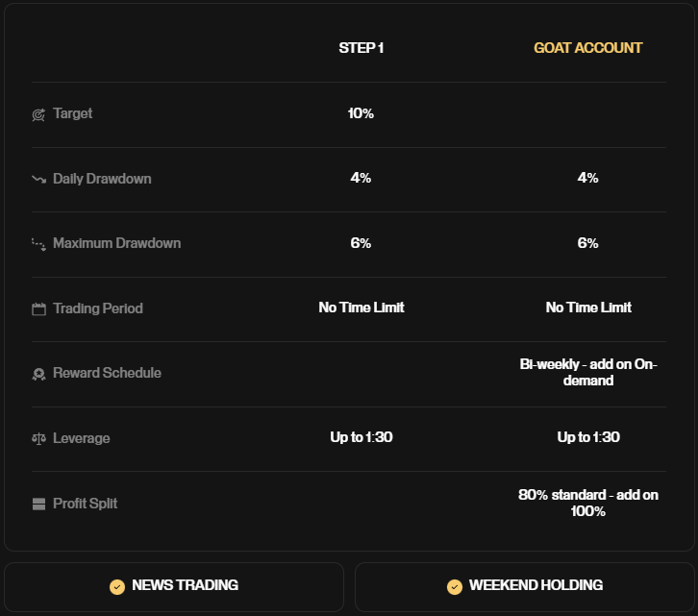Image resolution: width=698 pixels, height=616 pixels.
Task: Click the GOAT Account No Time Limit value
Action: click(x=588, y=308)
